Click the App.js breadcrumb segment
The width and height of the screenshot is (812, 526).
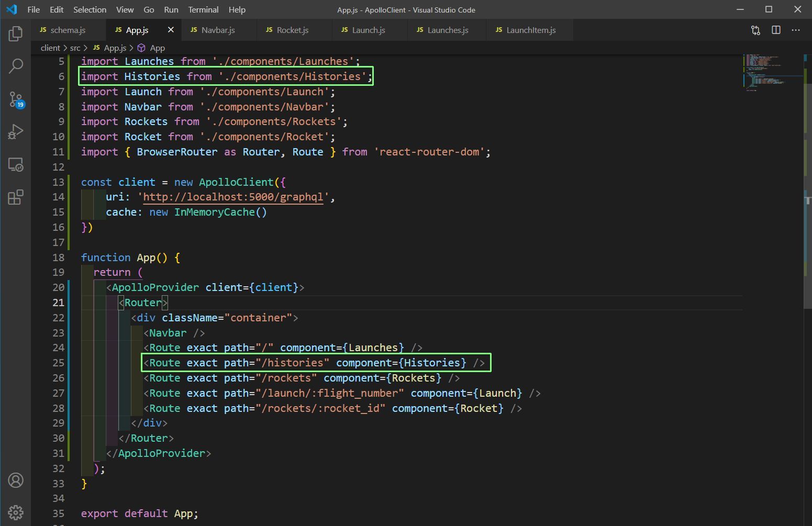110,48
